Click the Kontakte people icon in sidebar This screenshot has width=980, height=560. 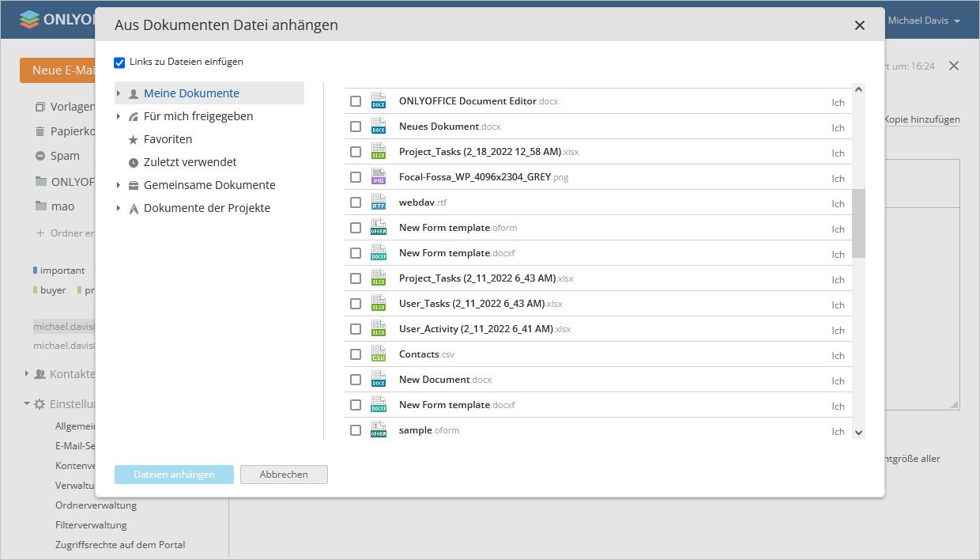[40, 374]
